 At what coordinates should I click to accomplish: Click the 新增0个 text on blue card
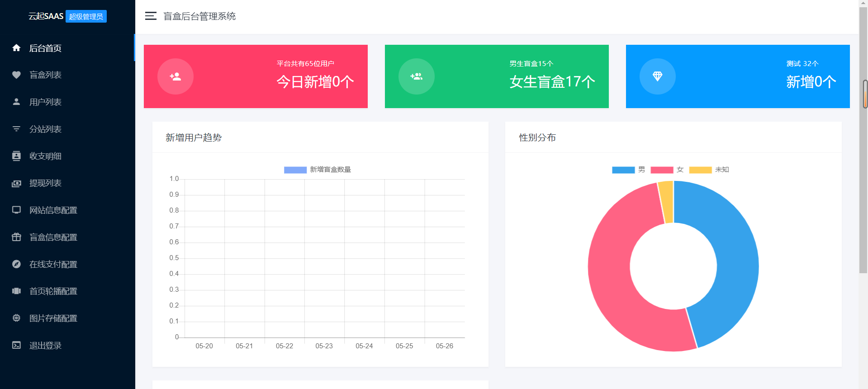tap(811, 82)
